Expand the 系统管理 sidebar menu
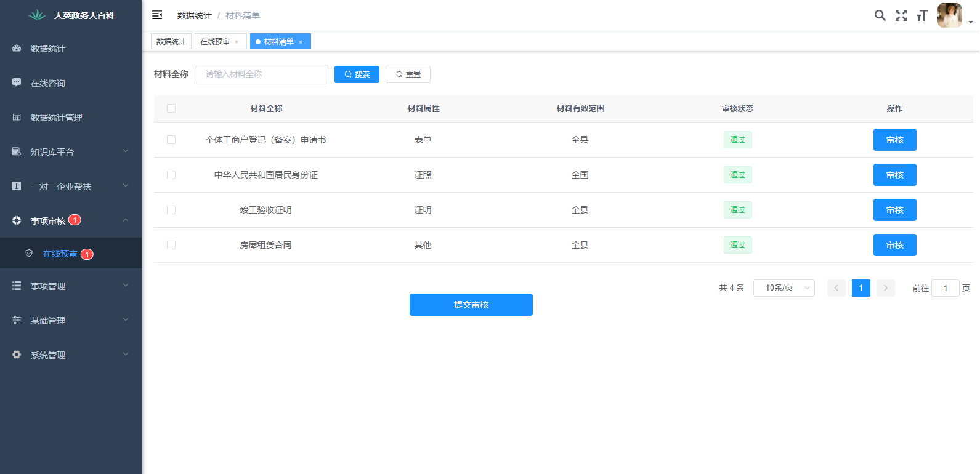Screen dimensions: 980x474 [70, 355]
